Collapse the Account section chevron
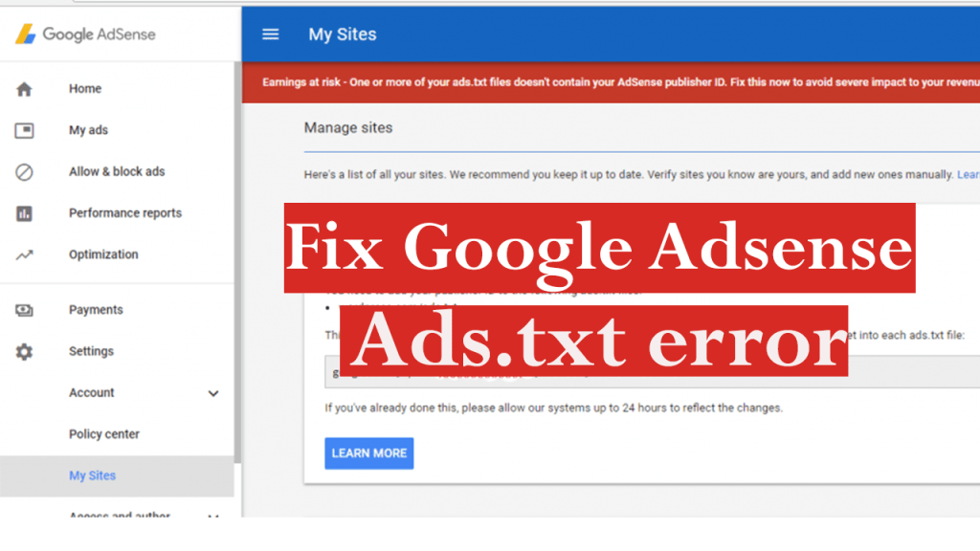The width and height of the screenshot is (980, 551). [213, 393]
